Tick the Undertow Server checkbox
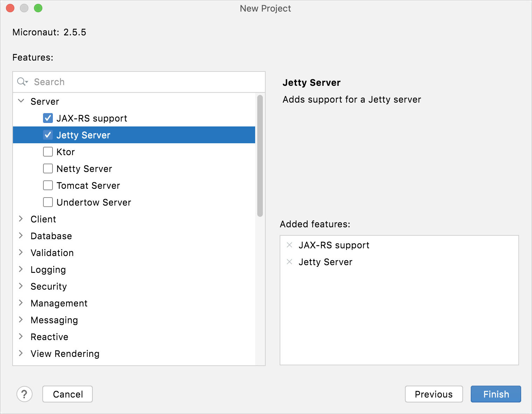This screenshot has width=532, height=414. [48, 202]
